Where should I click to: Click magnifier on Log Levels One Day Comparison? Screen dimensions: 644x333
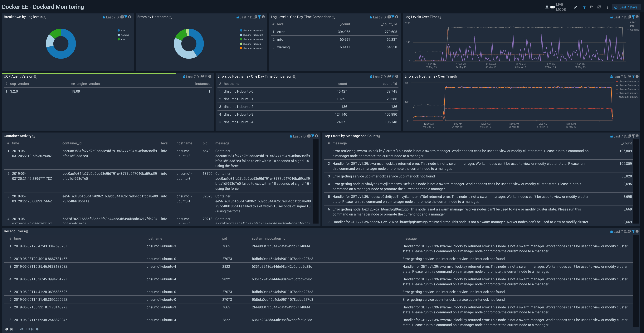pyautogui.click(x=333, y=17)
